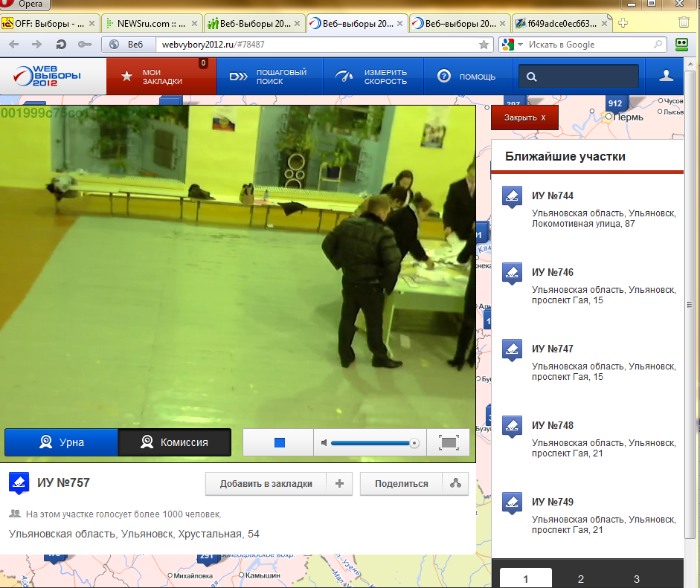Viewport: 700px width, 588px height.
Task: Open the user profile icon
Action: pyautogui.click(x=666, y=76)
